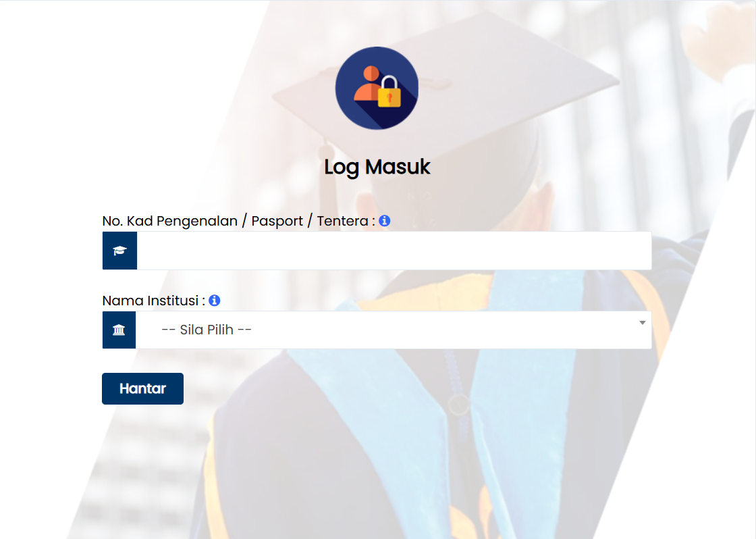
Task: Click the 'Log Masuk' heading
Action: [377, 167]
